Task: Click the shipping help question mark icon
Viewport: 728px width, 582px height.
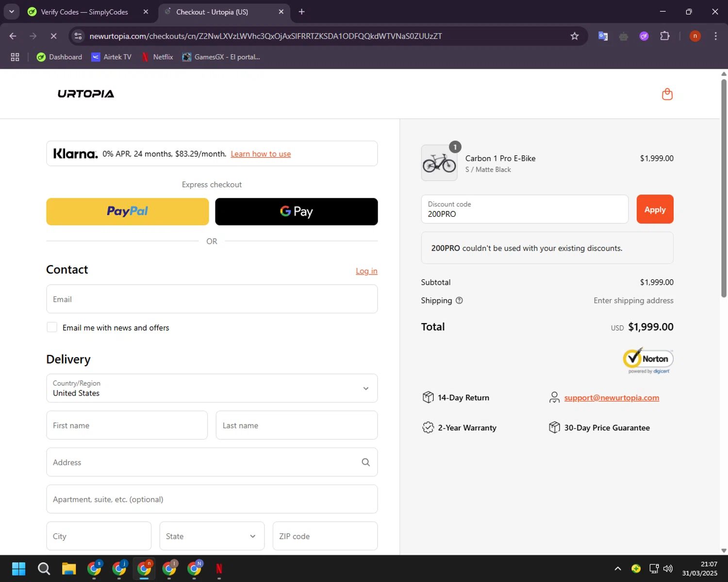Action: (459, 300)
